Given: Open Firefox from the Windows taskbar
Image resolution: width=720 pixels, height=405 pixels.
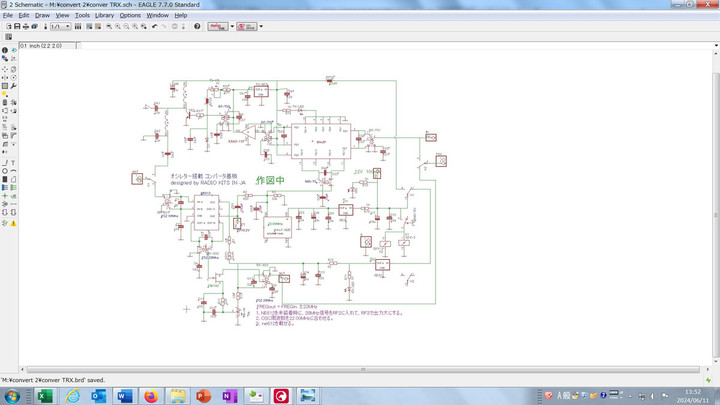Looking at the screenshot, I should [150, 396].
